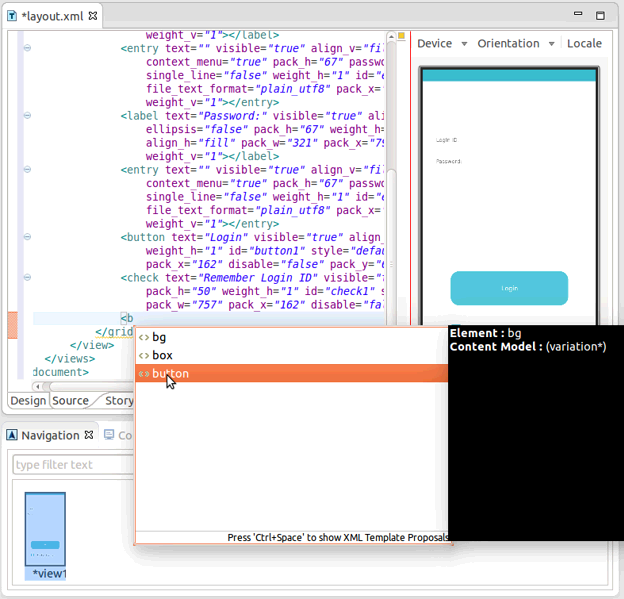Close the layout.xml editor tab

coord(93,17)
